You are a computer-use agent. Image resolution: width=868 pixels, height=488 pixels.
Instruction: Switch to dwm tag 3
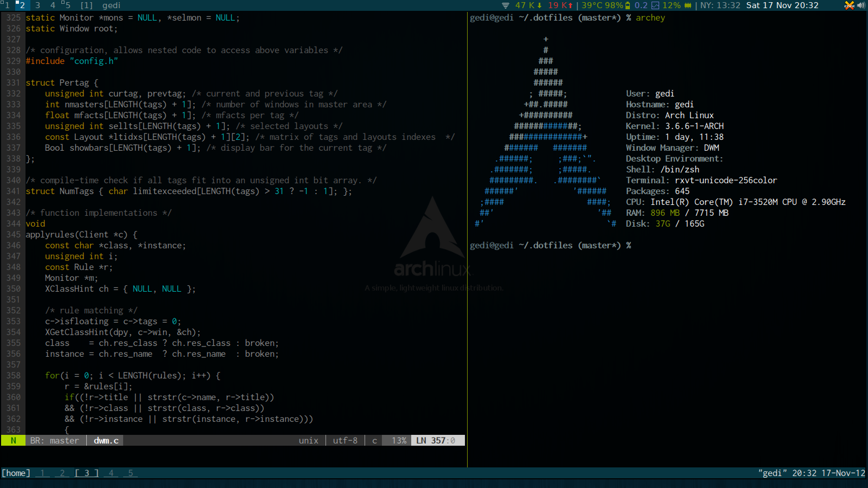[x=37, y=5]
